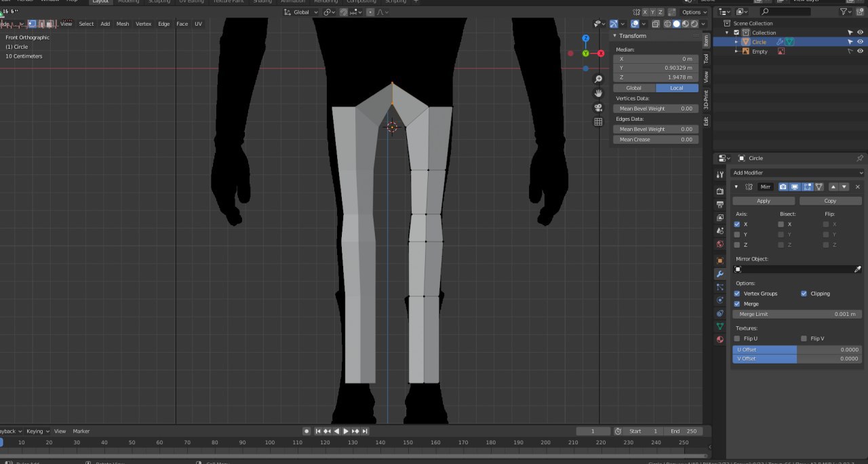Open the Object properties tab

click(720, 260)
